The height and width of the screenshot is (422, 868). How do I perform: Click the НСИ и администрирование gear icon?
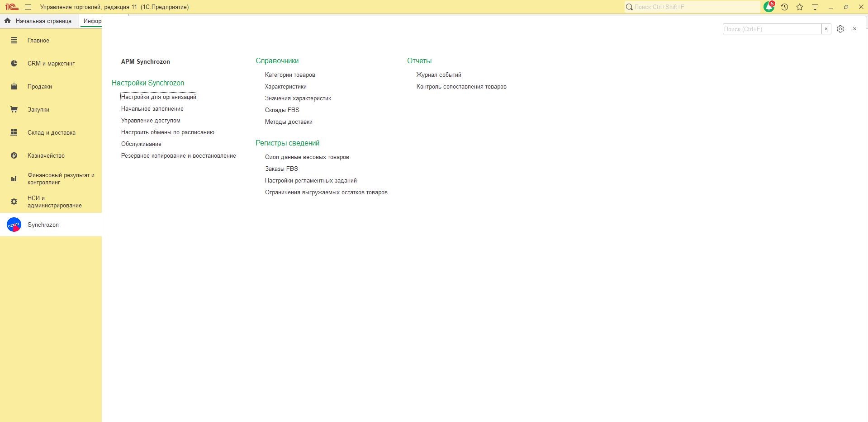coord(14,202)
